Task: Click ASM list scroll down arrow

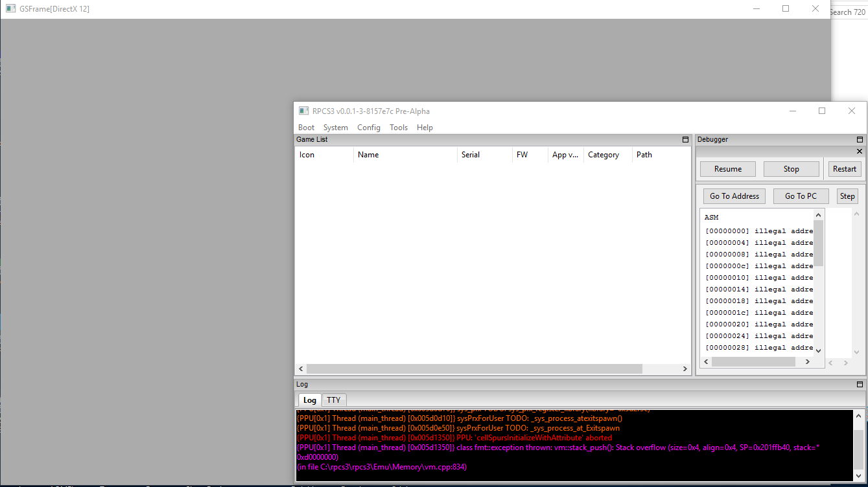Action: click(819, 350)
